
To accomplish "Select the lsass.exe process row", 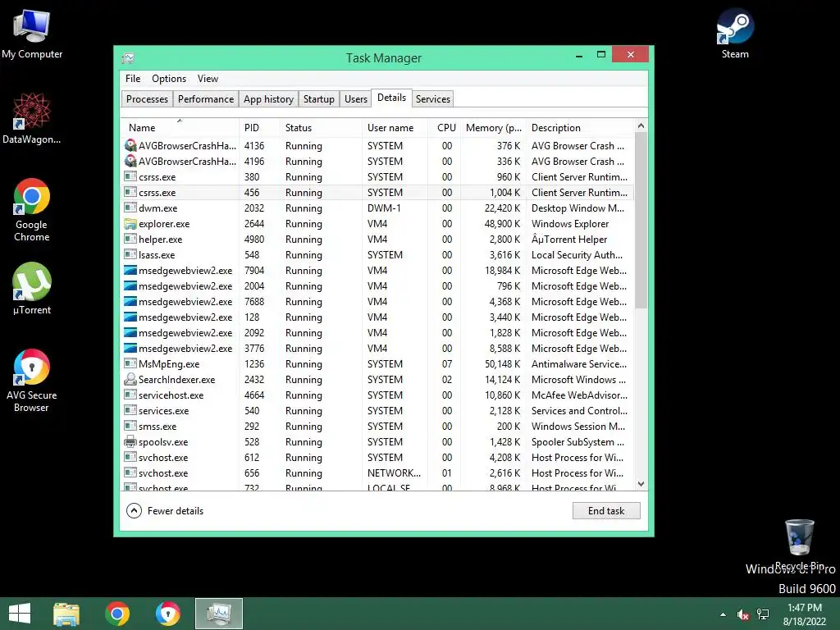I will pyautogui.click(x=377, y=254).
